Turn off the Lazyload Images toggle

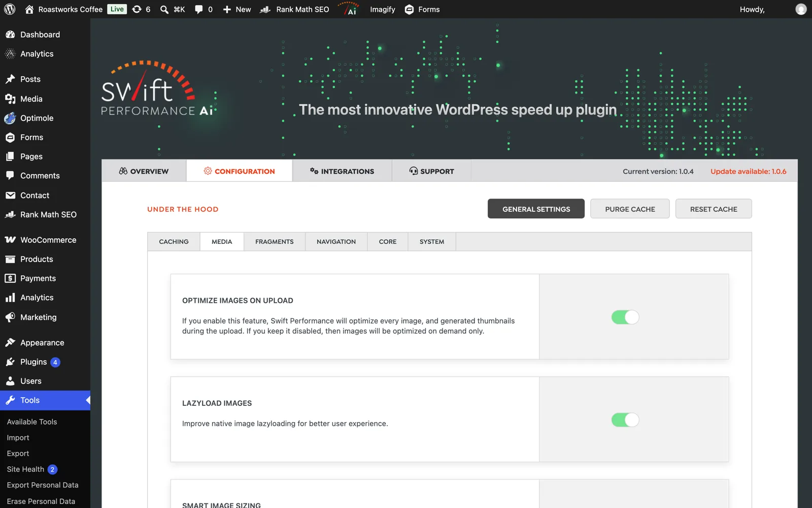pos(625,420)
